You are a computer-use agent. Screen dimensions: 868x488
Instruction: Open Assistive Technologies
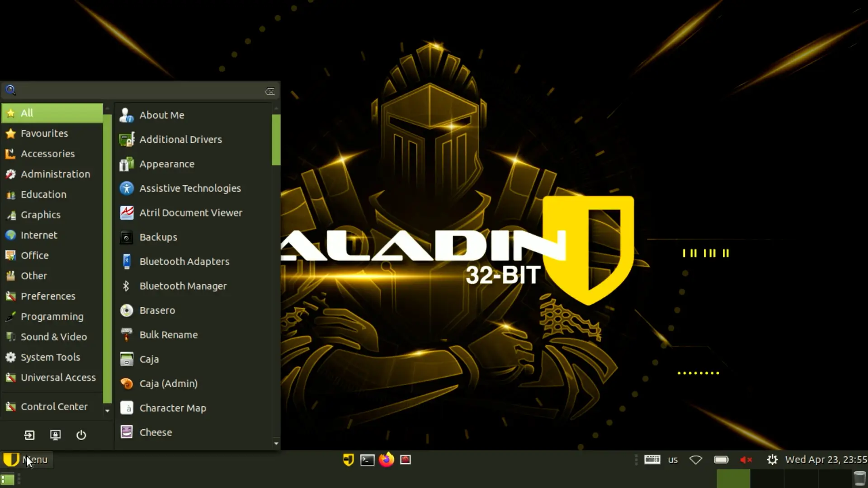[x=193, y=188]
